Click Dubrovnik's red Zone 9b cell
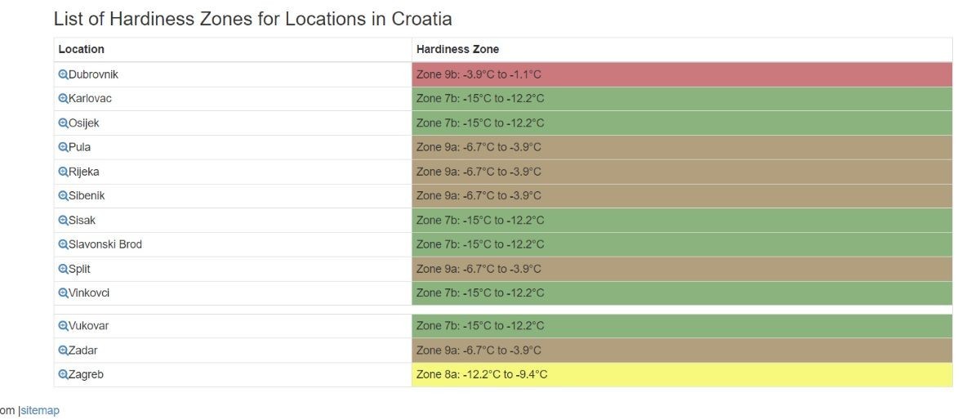 click(x=681, y=74)
